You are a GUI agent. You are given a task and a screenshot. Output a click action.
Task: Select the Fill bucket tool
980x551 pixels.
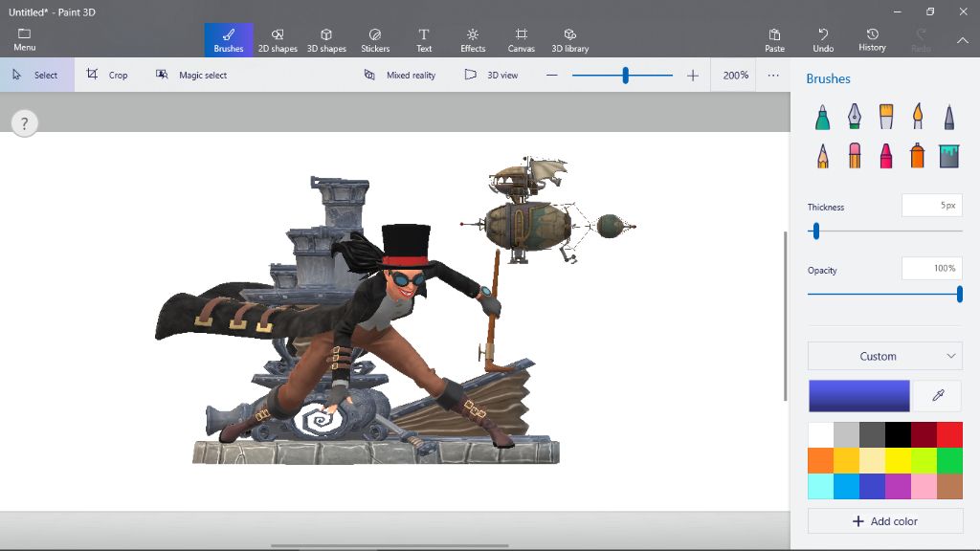[949, 156]
